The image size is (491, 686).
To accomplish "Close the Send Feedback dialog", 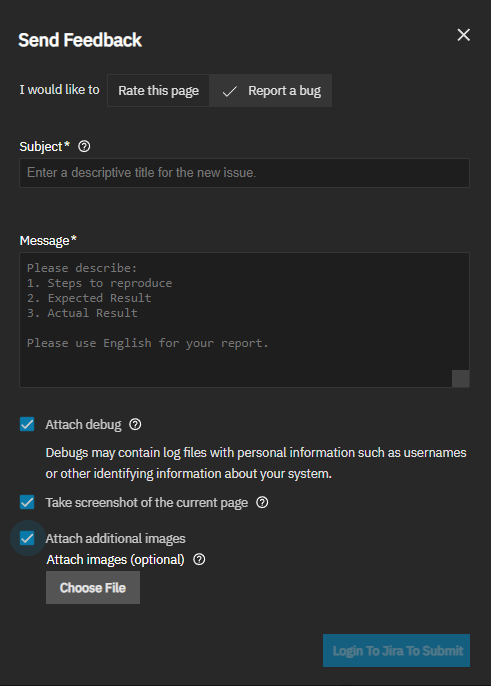I will pyautogui.click(x=463, y=35).
